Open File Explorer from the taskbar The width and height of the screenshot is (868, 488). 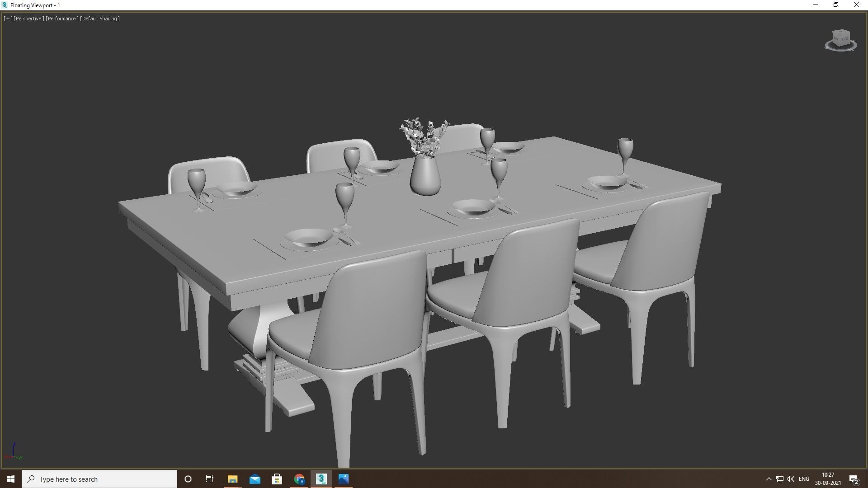point(232,479)
